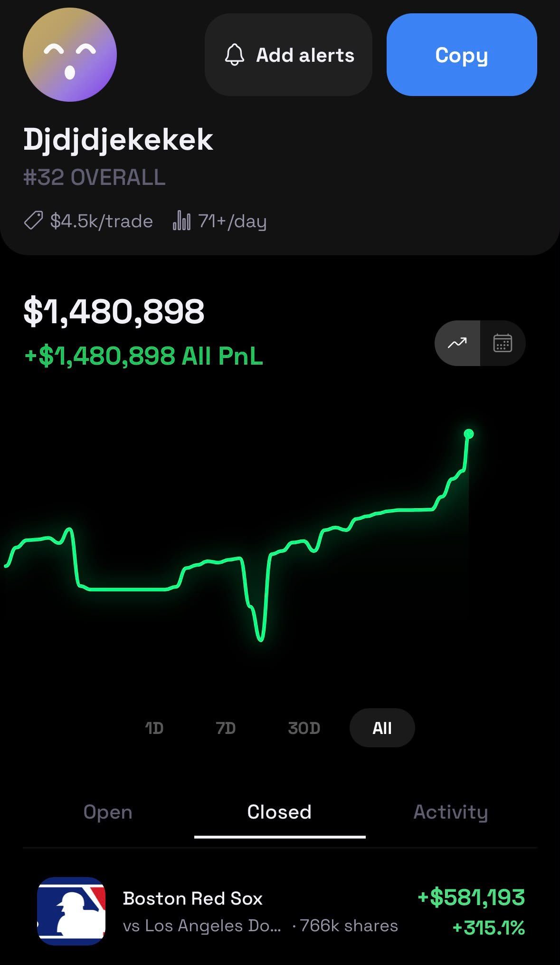Select the 30D time range
The width and height of the screenshot is (560, 965).
click(x=304, y=728)
